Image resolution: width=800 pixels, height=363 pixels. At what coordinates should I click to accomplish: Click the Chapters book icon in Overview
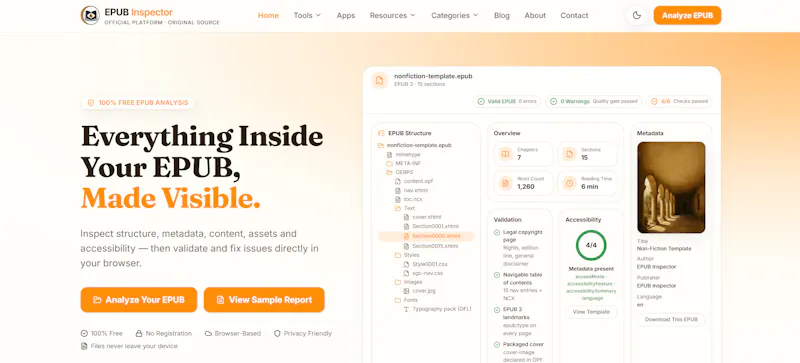point(505,154)
